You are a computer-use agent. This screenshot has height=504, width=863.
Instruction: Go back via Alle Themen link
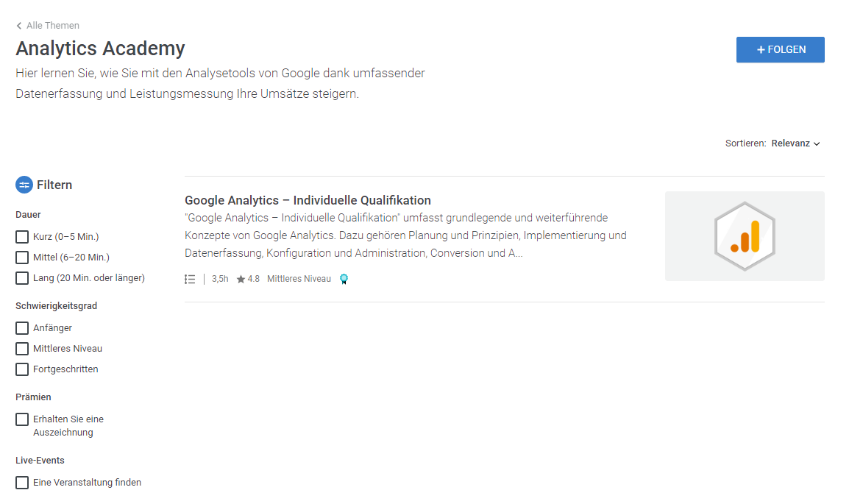click(x=53, y=26)
